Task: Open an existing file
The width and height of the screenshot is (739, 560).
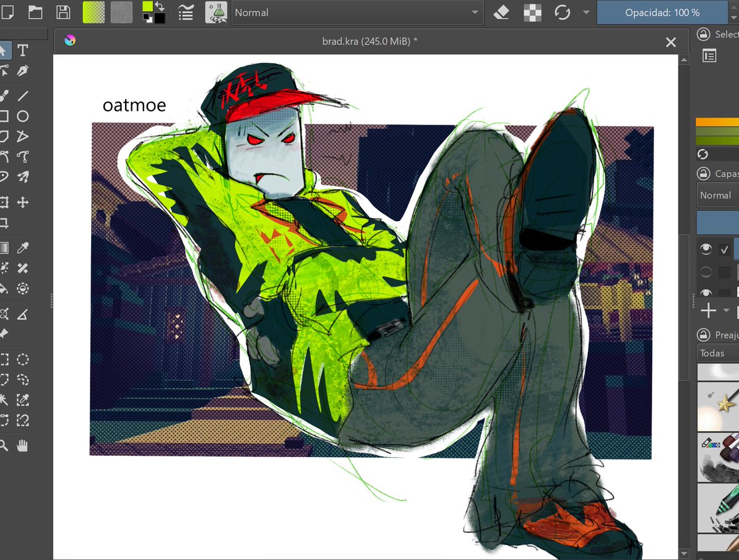Action: (x=35, y=12)
